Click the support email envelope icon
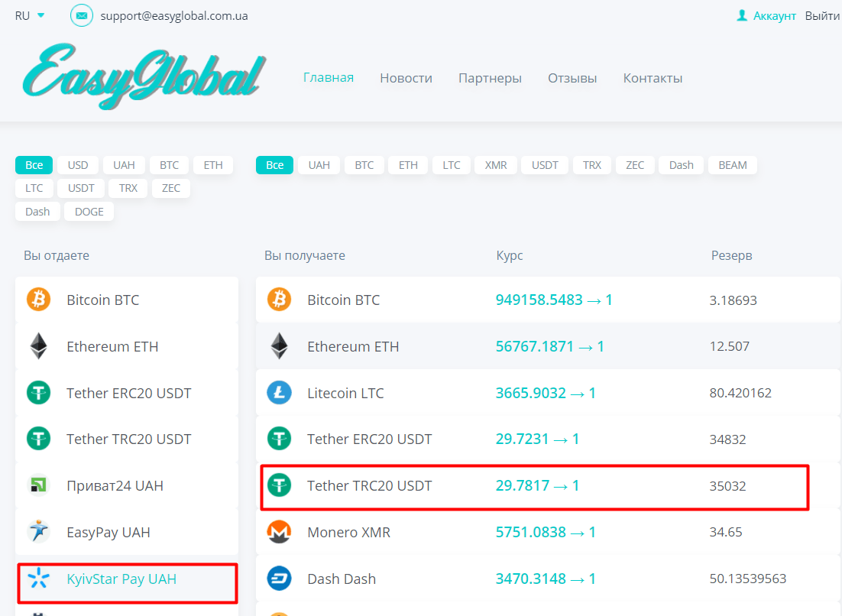Screen dimensions: 842x616 [x=82, y=15]
